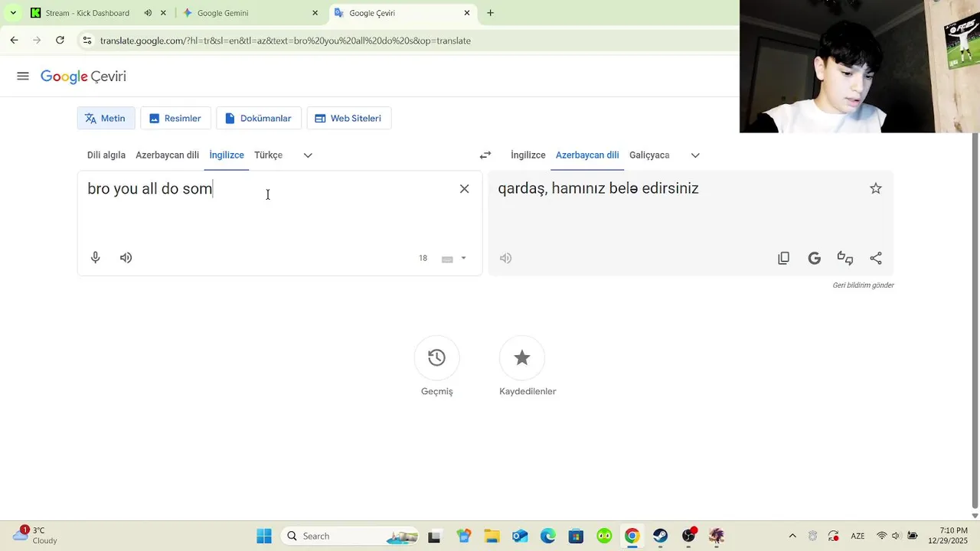Open the Google Translate main menu hamburger
The image size is (980, 551).
pos(23,77)
